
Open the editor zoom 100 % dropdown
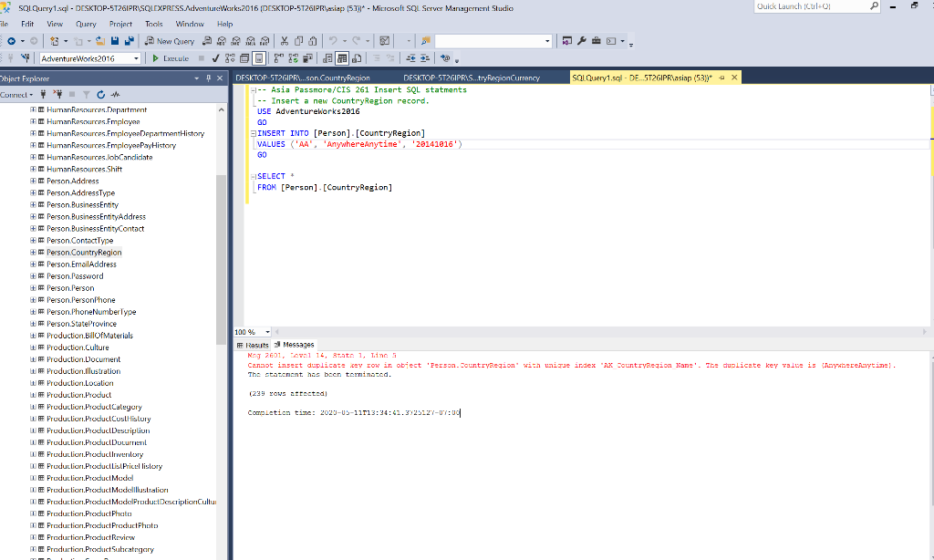267,332
